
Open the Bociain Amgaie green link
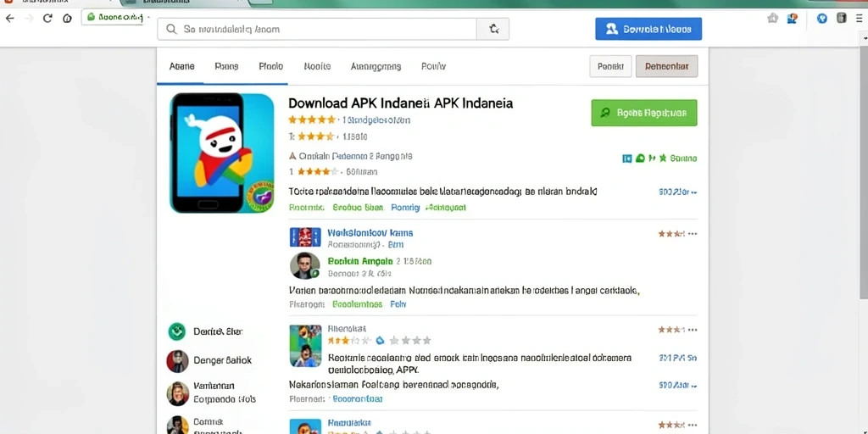click(x=360, y=261)
